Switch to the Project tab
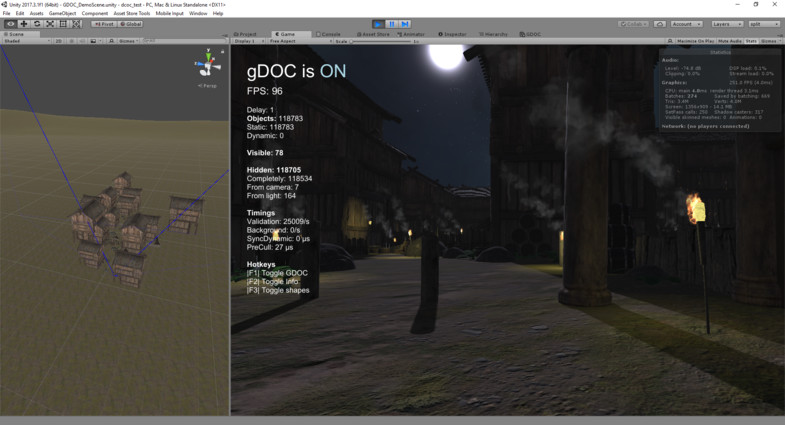 click(245, 34)
